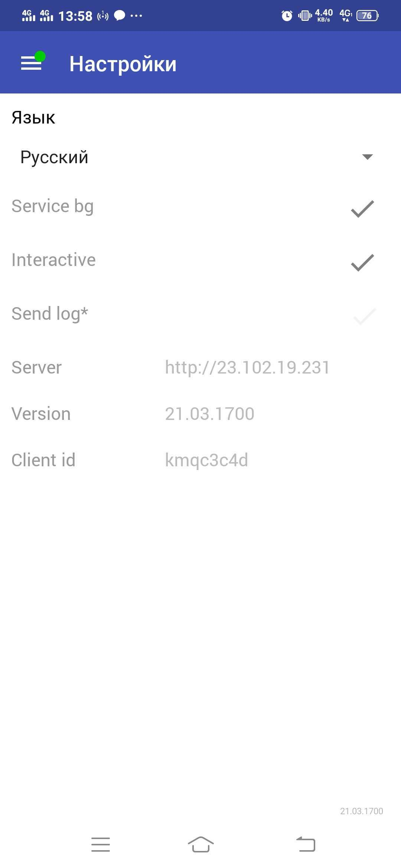Tap the vibrate mode status icon

[305, 16]
